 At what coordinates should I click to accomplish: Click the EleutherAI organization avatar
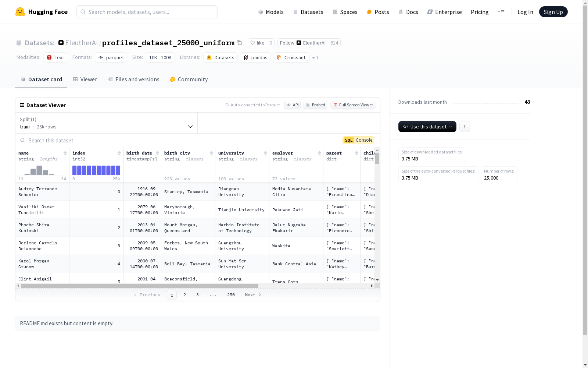point(61,43)
